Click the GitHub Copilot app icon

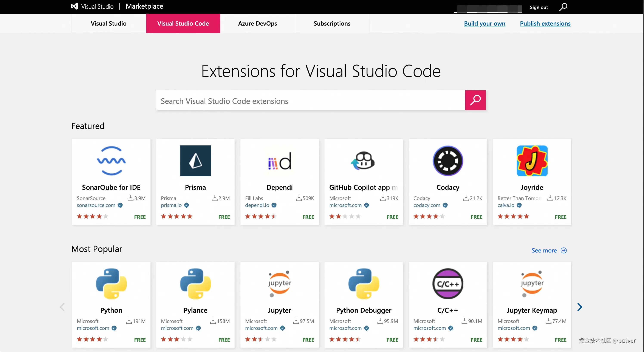(364, 161)
